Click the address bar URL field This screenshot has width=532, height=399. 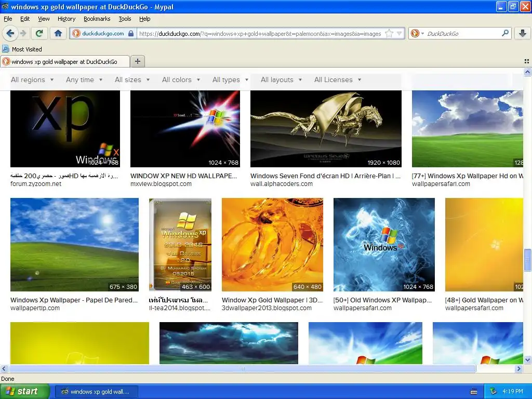tap(260, 34)
